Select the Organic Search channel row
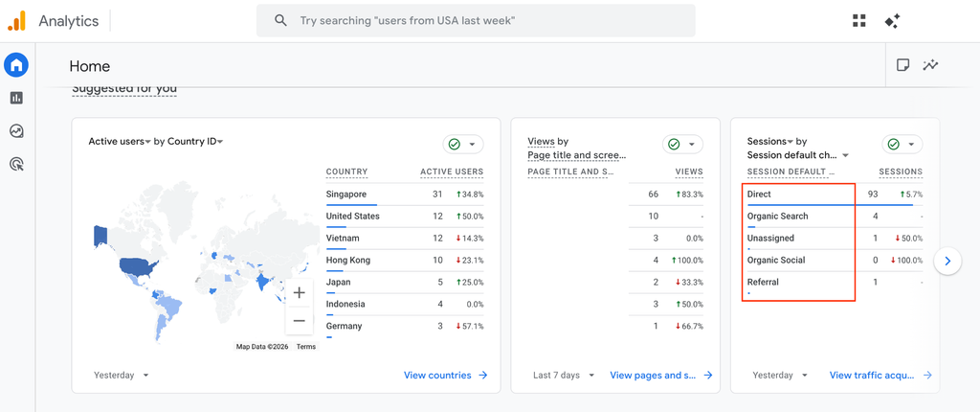 (x=835, y=217)
